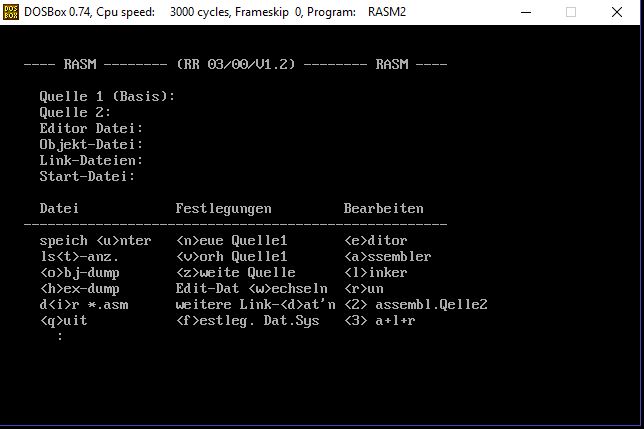
Task: Choose the '<3> a+l+r' entry
Action: pyautogui.click(x=379, y=321)
